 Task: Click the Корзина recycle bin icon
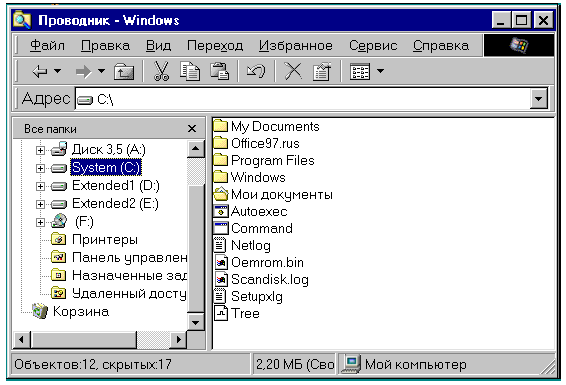click(39, 311)
